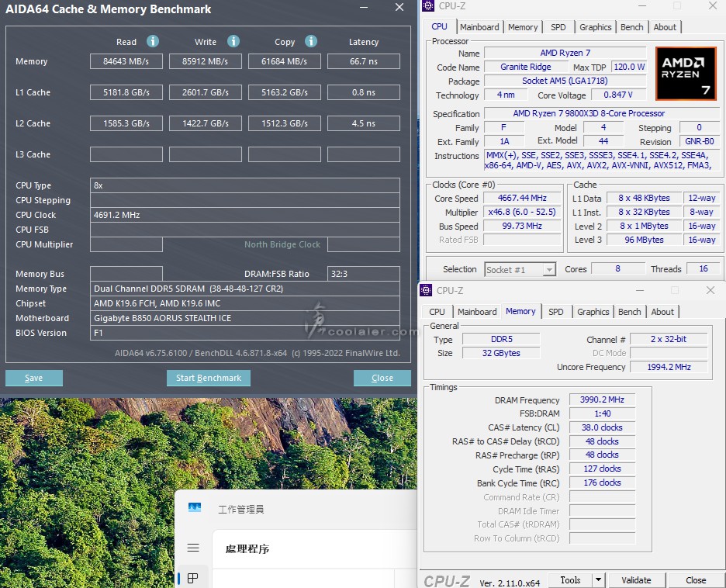Open About tab in bottom CPU-Z window
Image resolution: width=726 pixels, height=588 pixels.
click(x=662, y=312)
